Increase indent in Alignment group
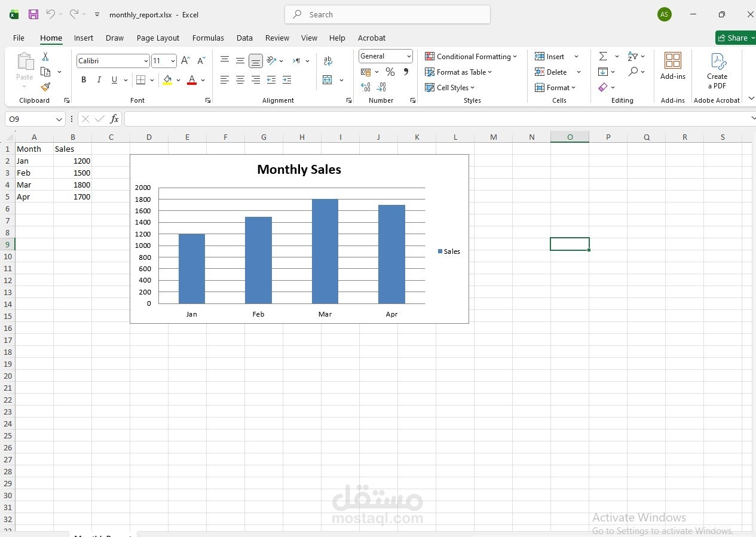Image resolution: width=756 pixels, height=537 pixels. pos(287,80)
